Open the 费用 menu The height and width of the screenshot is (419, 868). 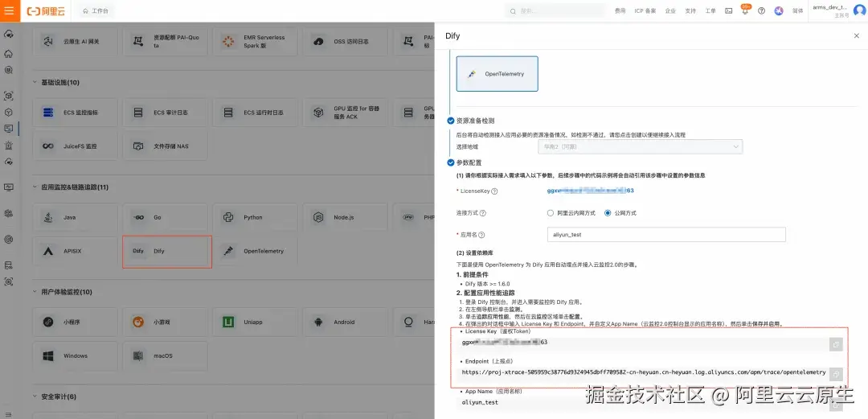point(620,10)
